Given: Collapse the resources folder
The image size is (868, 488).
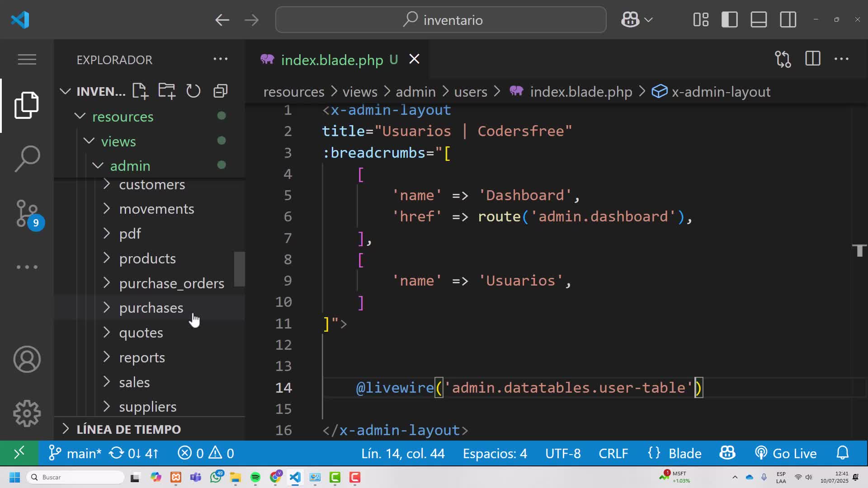Looking at the screenshot, I should point(80,116).
